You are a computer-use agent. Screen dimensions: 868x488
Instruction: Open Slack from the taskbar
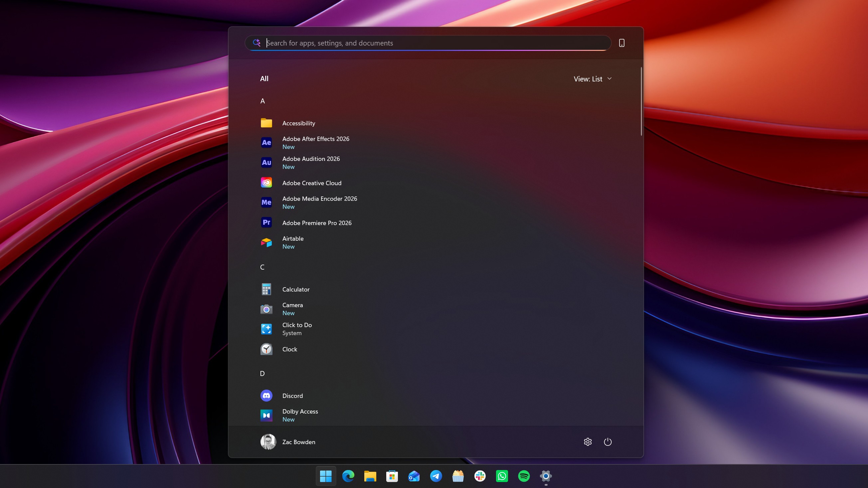pos(480,476)
